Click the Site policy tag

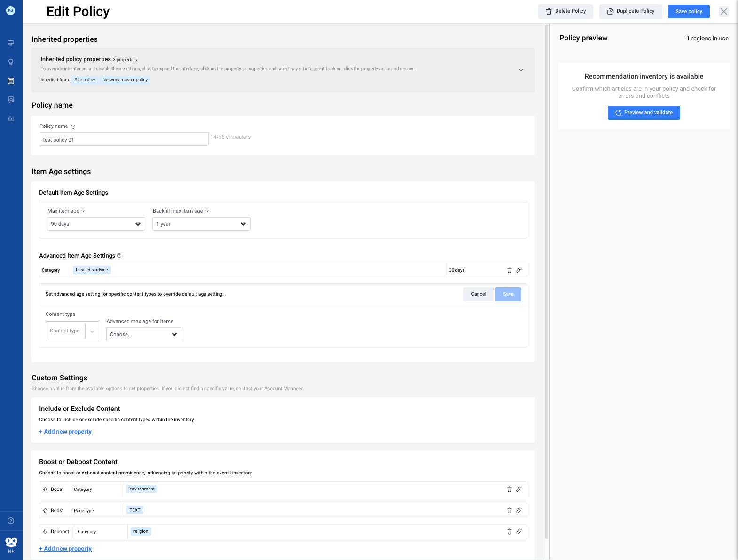click(x=85, y=80)
